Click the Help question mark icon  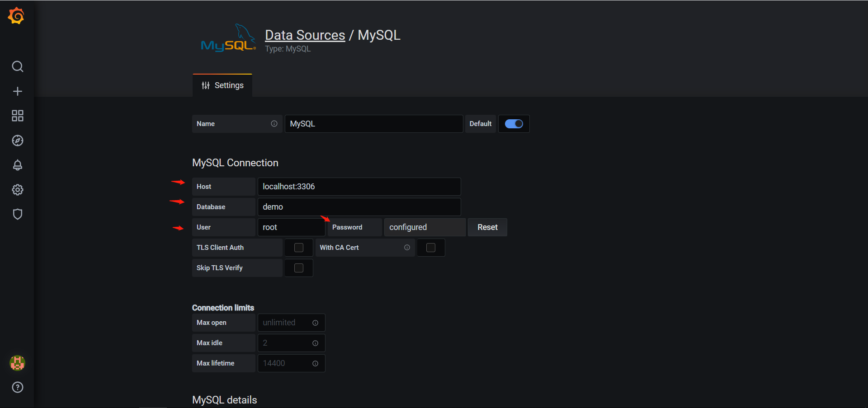[17, 387]
